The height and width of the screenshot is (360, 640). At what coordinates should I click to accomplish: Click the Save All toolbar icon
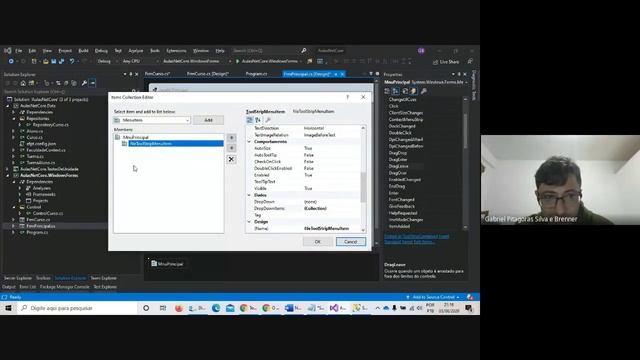(x=61, y=61)
